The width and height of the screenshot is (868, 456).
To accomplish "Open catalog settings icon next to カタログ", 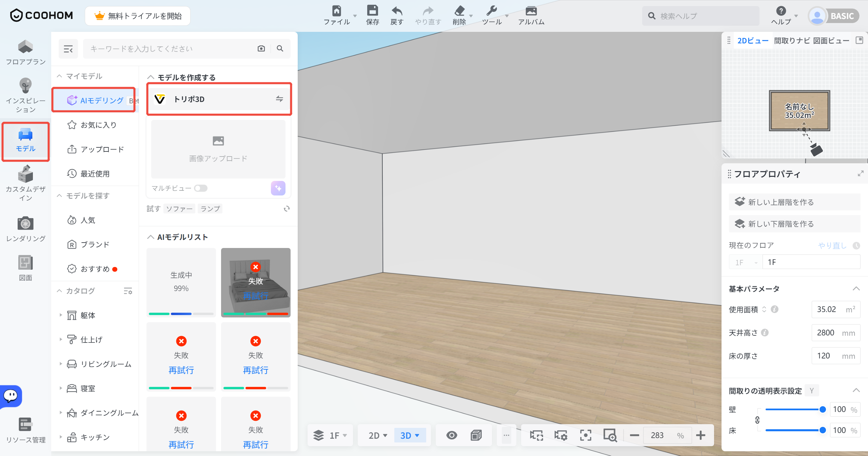I will click(x=128, y=291).
